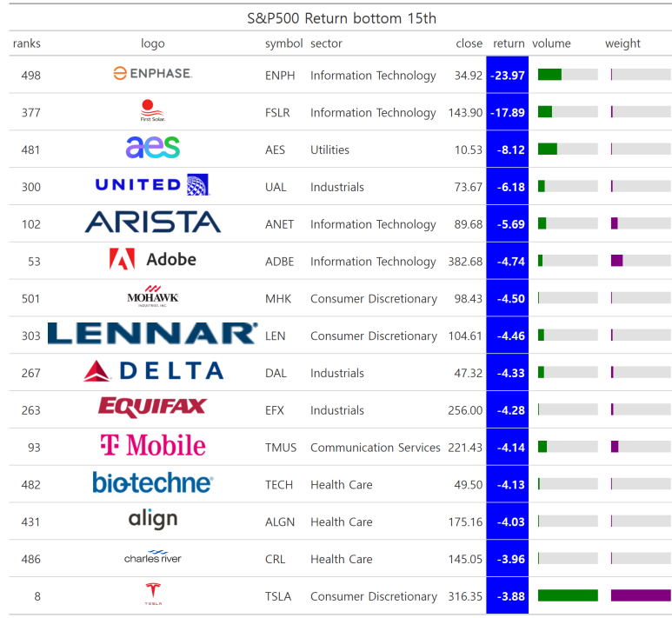Image resolution: width=672 pixels, height=618 pixels.
Task: Click the charles river logo
Action: point(153,556)
